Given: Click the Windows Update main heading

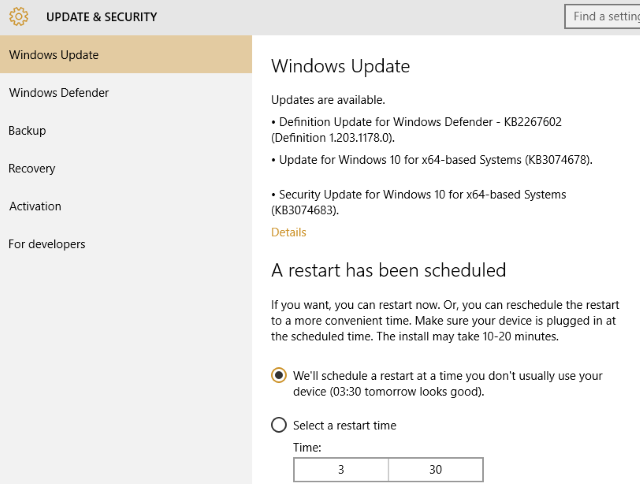Looking at the screenshot, I should [x=341, y=67].
